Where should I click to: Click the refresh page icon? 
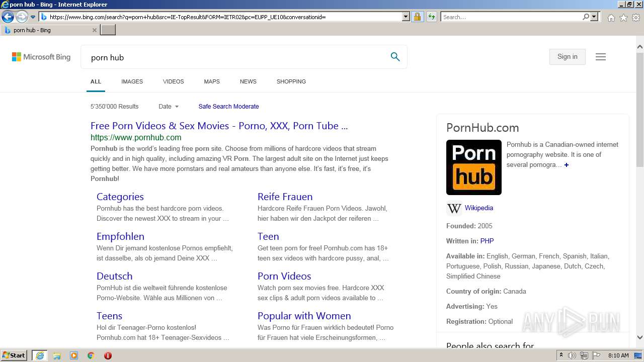(x=431, y=17)
